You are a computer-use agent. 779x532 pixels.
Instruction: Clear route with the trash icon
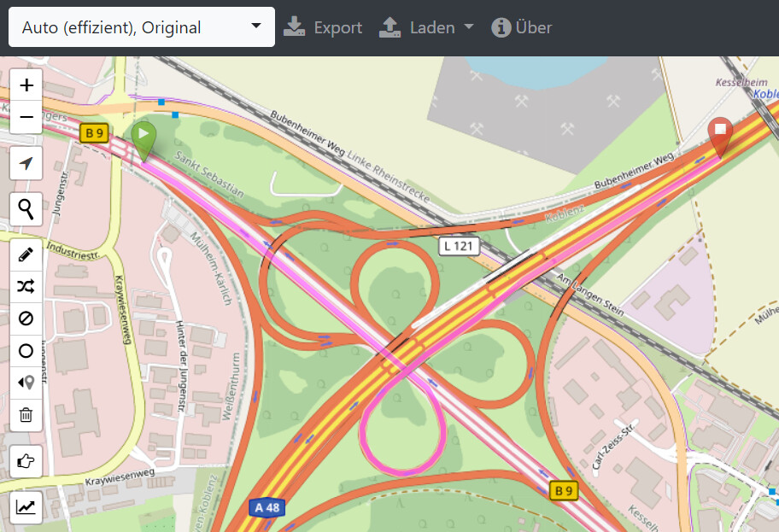point(26,415)
